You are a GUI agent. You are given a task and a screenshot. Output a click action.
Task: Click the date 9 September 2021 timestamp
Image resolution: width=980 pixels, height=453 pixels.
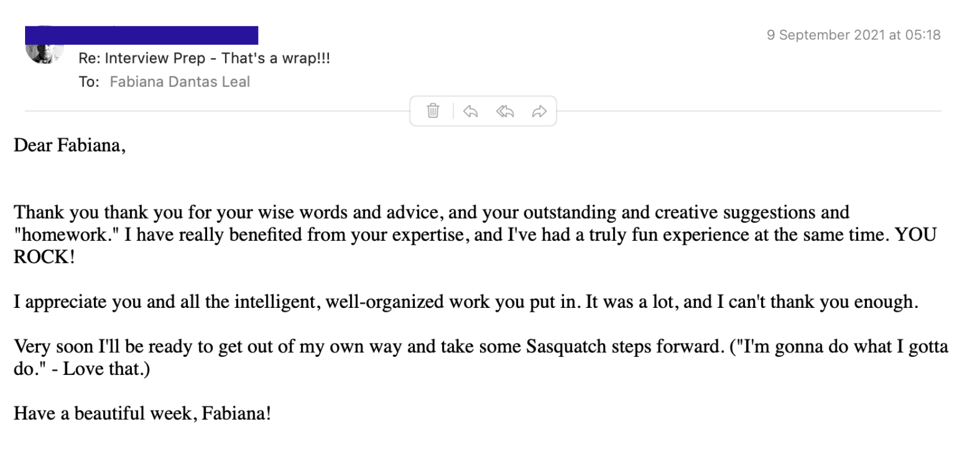pos(853,35)
